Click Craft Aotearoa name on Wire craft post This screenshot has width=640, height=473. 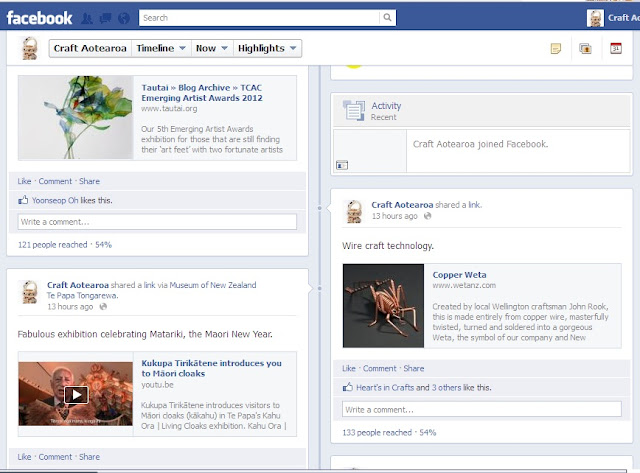tap(402, 205)
